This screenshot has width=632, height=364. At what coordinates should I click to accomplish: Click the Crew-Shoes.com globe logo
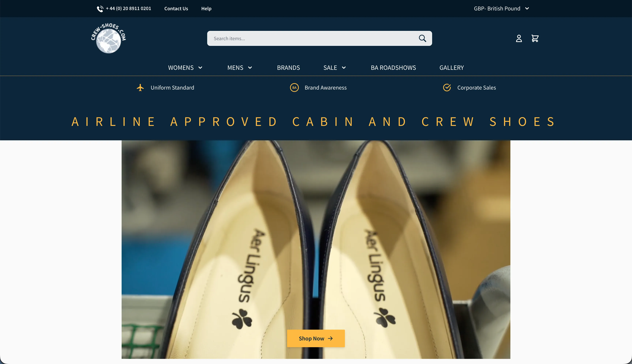[x=108, y=38]
